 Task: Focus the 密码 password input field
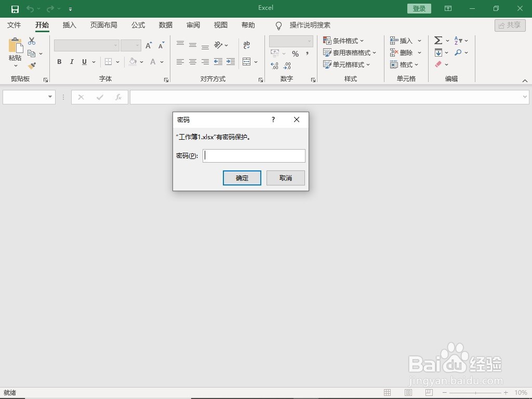[x=254, y=156]
